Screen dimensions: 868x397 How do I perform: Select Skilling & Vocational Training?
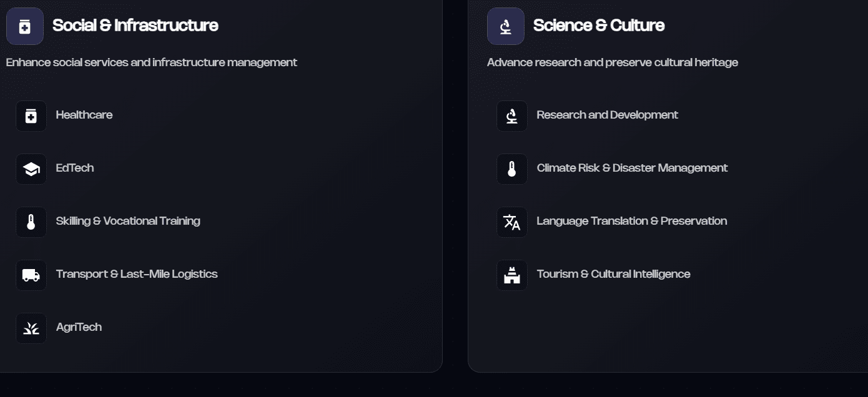click(x=128, y=222)
